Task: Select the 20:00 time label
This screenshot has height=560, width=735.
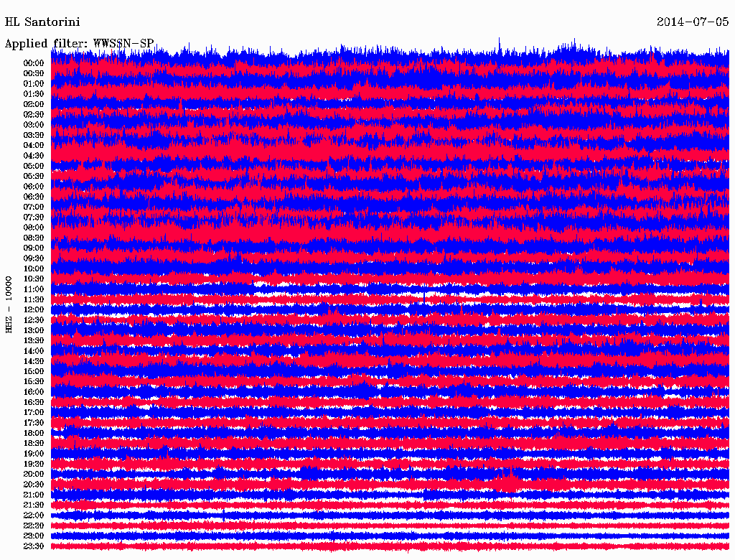Action: [34, 474]
